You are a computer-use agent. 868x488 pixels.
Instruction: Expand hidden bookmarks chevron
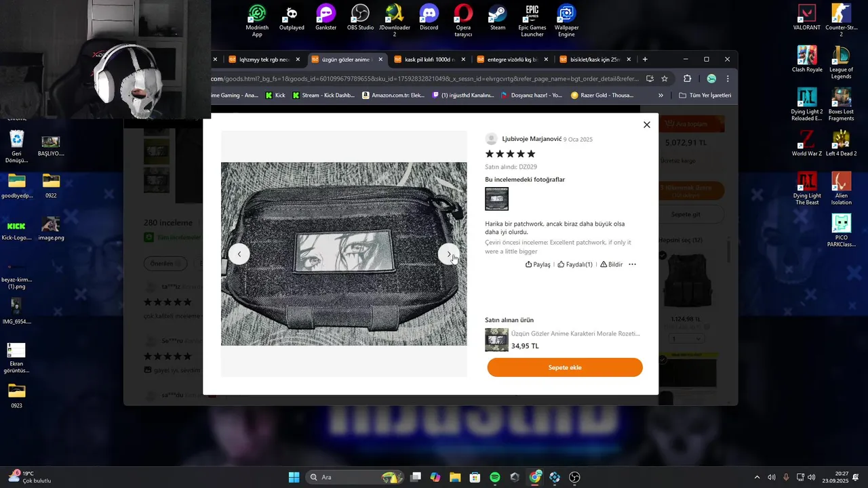point(661,96)
